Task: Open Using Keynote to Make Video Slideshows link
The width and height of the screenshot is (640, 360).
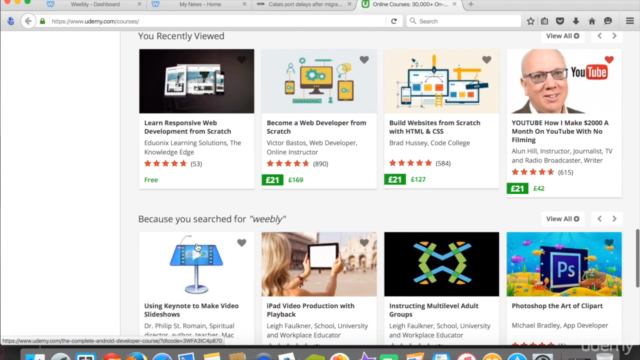Action: (x=191, y=310)
